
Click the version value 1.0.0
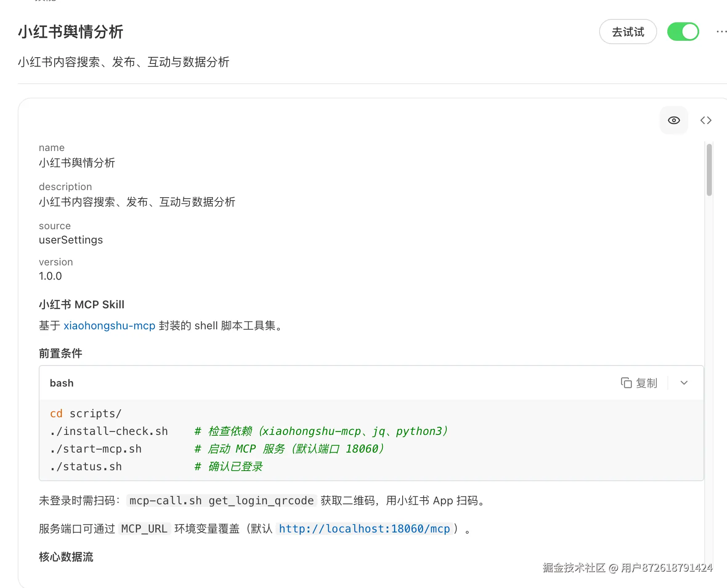(50, 276)
